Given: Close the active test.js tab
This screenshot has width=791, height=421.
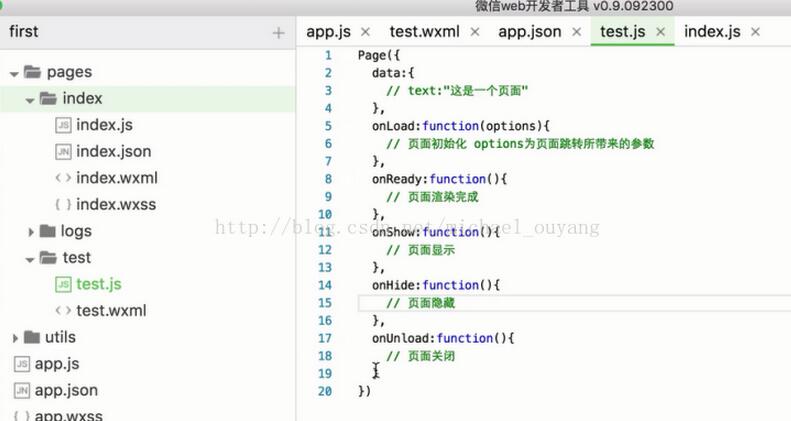Looking at the screenshot, I should click(660, 31).
